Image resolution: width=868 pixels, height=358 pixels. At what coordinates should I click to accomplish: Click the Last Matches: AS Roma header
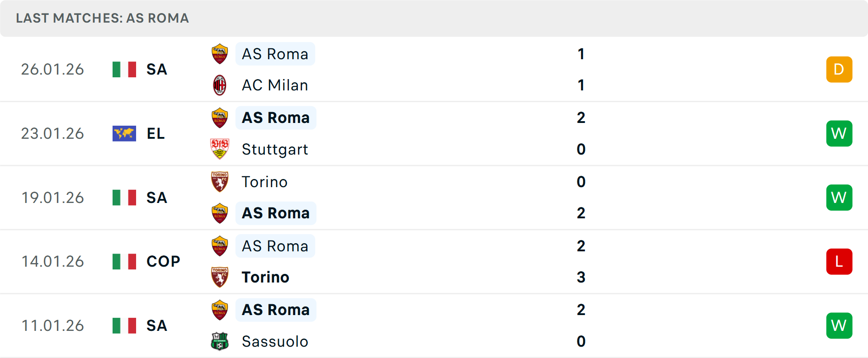tap(103, 18)
